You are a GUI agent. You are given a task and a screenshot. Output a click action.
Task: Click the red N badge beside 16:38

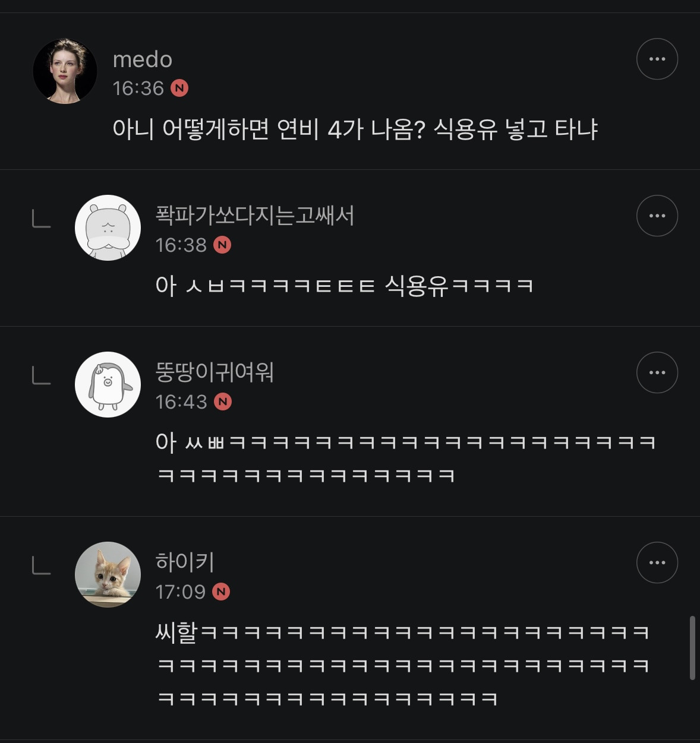(x=222, y=245)
